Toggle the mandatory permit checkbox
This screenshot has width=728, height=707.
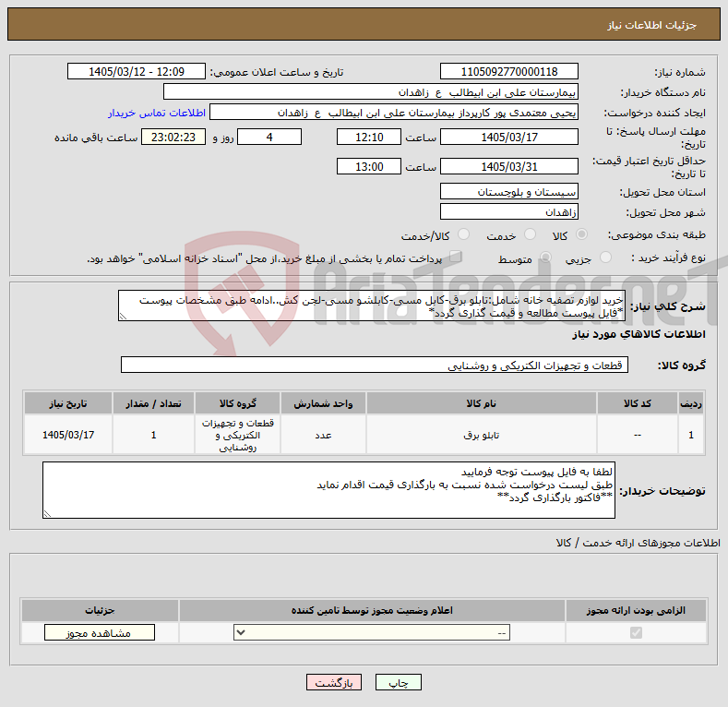coord(636,632)
